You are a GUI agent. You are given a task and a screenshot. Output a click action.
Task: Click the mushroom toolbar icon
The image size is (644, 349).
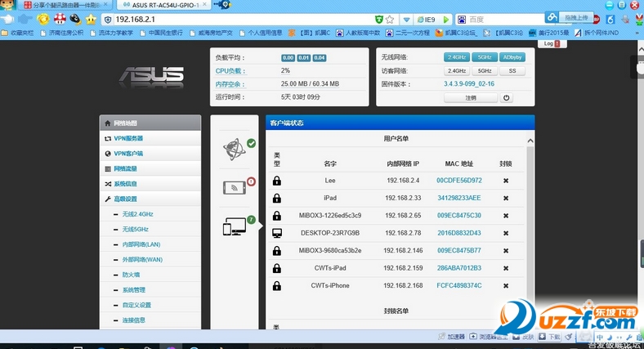click(60, 19)
